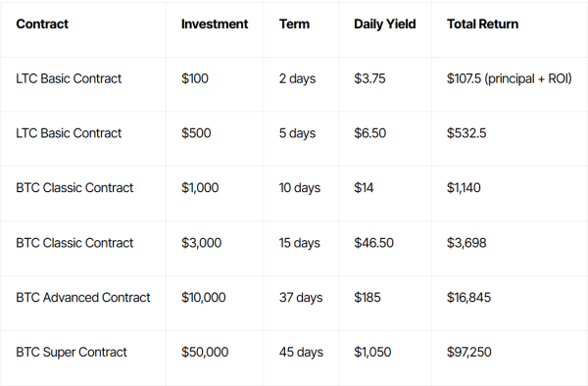Click the $1,050 daily yield cell
588x386 pixels.
point(372,353)
